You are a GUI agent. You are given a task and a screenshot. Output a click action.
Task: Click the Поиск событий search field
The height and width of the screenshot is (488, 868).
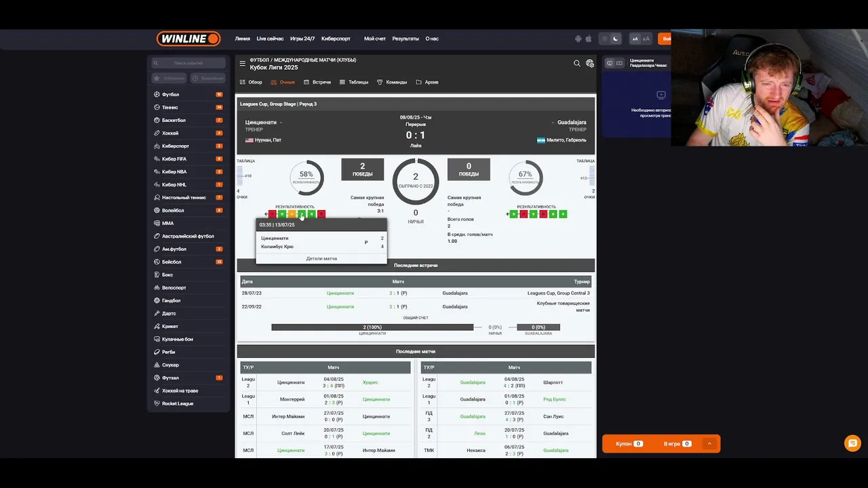click(x=189, y=63)
